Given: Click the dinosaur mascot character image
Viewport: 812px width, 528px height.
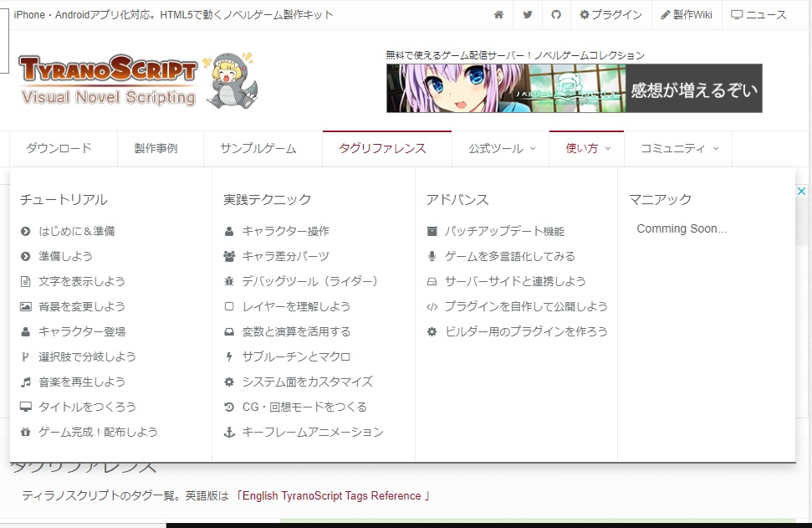Looking at the screenshot, I should point(231,80).
